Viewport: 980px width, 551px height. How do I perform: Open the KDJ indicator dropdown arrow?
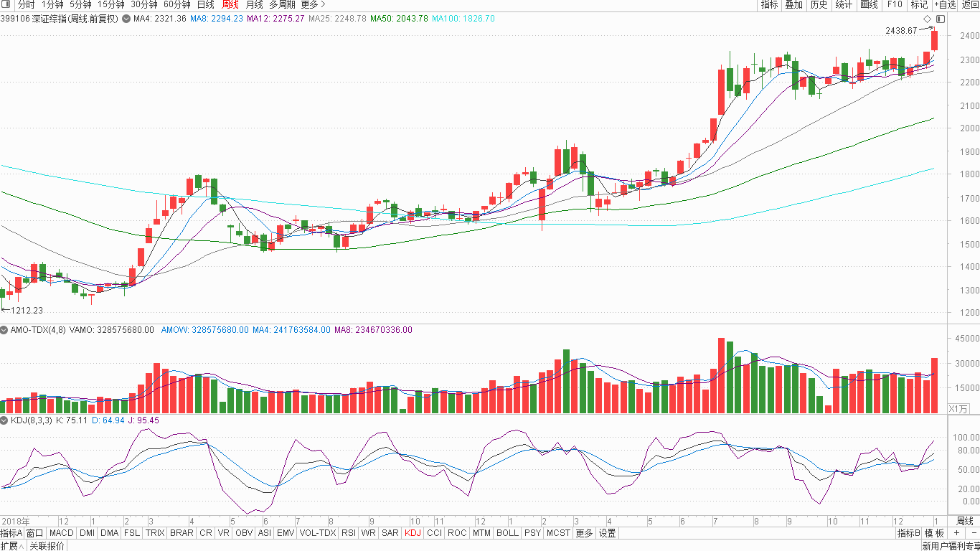point(4,420)
